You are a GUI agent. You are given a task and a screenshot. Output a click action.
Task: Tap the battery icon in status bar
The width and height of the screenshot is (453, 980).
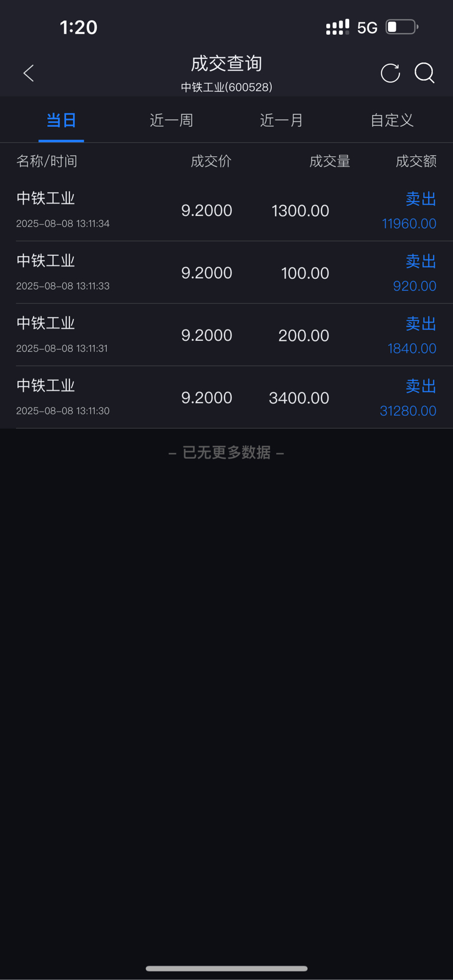click(402, 27)
